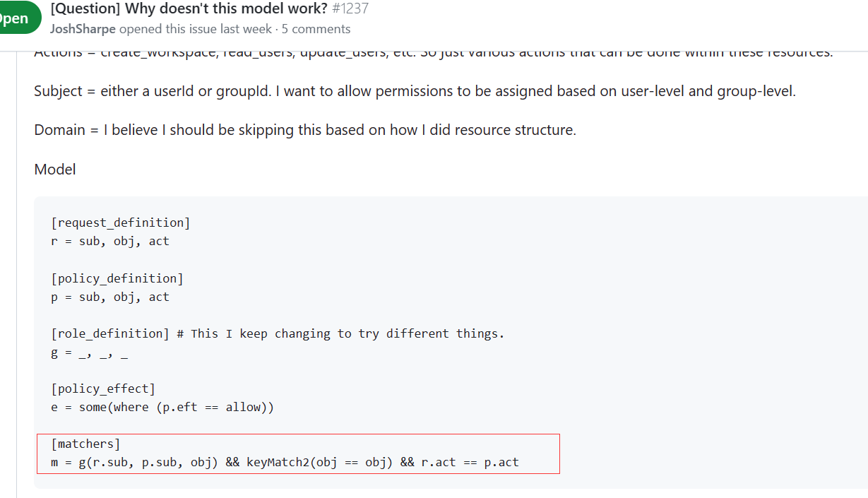This screenshot has height=498, width=868.
Task: Click the Model paragraph heading
Action: [x=54, y=169]
